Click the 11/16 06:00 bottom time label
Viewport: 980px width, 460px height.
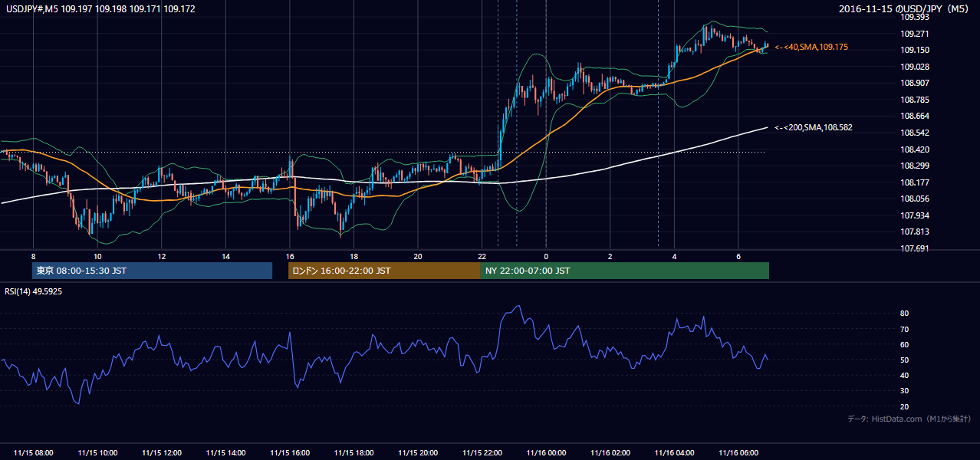738,452
